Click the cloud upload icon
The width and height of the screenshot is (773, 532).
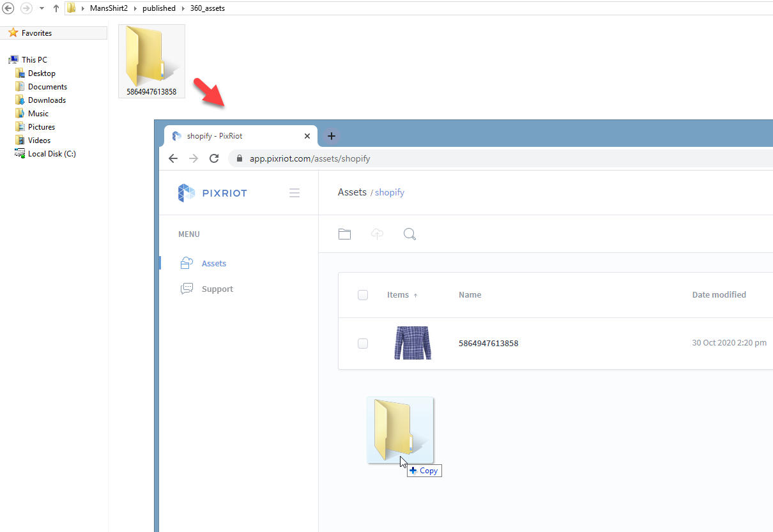378,234
